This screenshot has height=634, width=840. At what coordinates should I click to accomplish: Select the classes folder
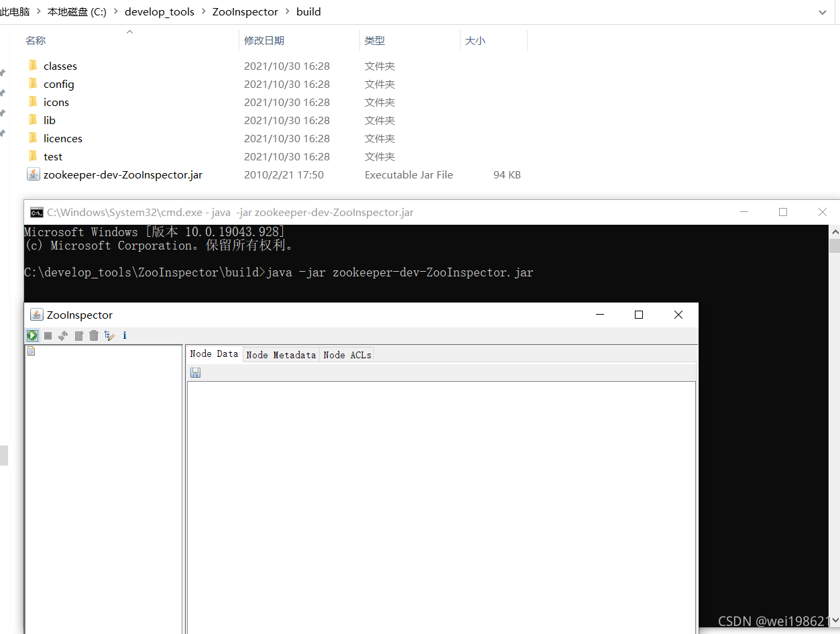(x=60, y=66)
